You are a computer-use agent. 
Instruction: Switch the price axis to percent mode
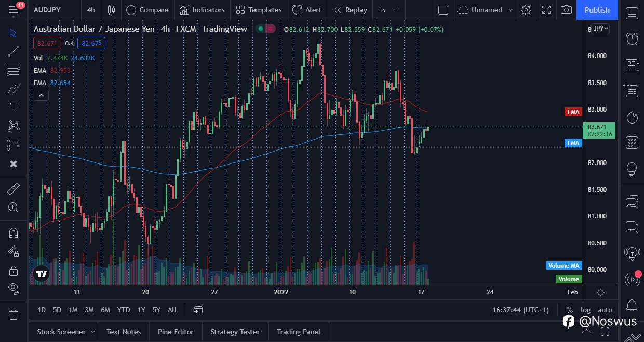(569, 310)
